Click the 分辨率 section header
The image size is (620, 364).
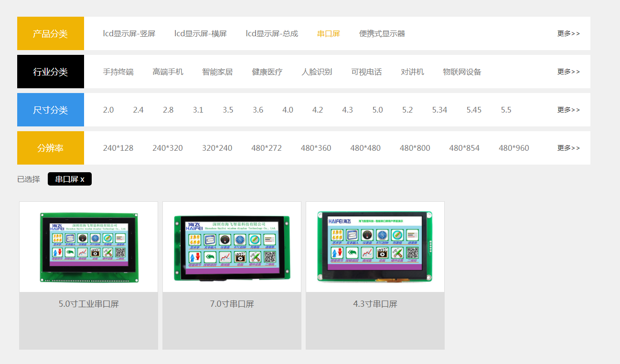[50, 148]
